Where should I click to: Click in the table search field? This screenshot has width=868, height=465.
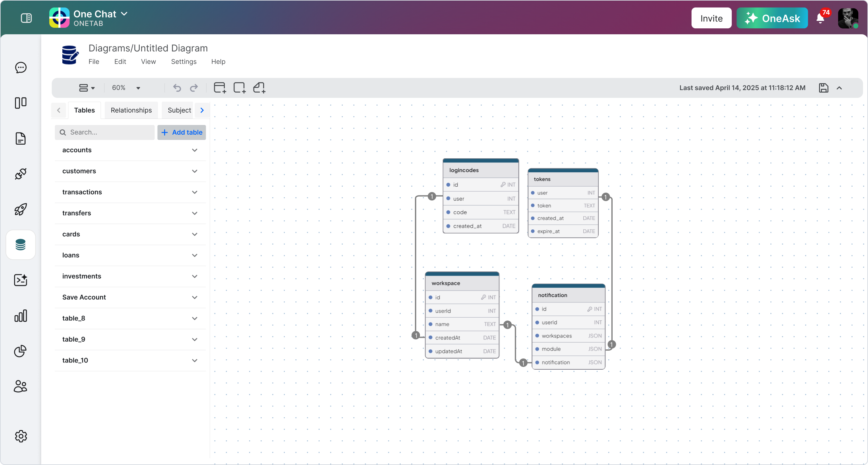point(104,132)
